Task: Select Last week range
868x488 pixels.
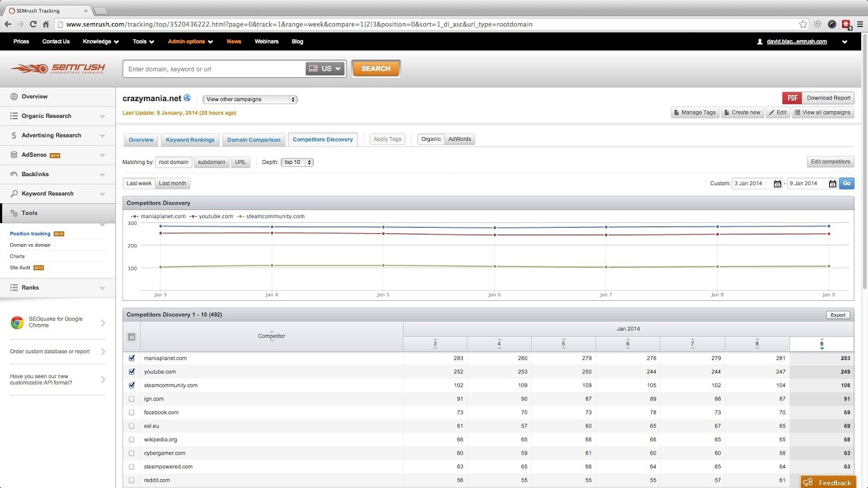Action: 139,184
